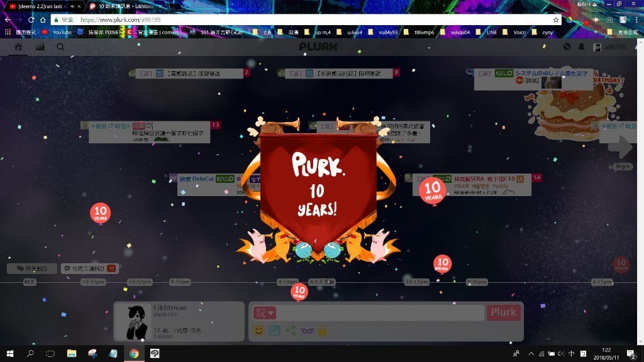Image resolution: width=644 pixels, height=362 pixels.
Task: Switch to the deemo 2.2 YouTube tab
Action: click(41, 6)
